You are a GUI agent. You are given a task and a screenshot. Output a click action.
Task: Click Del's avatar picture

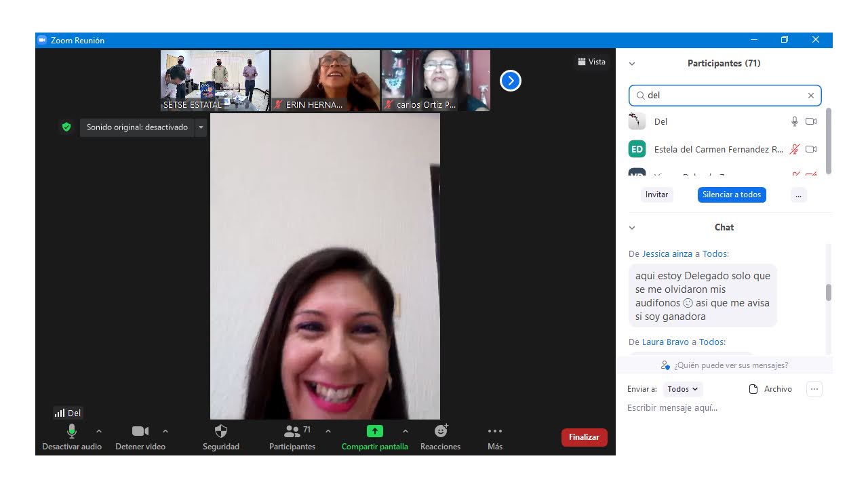(637, 121)
